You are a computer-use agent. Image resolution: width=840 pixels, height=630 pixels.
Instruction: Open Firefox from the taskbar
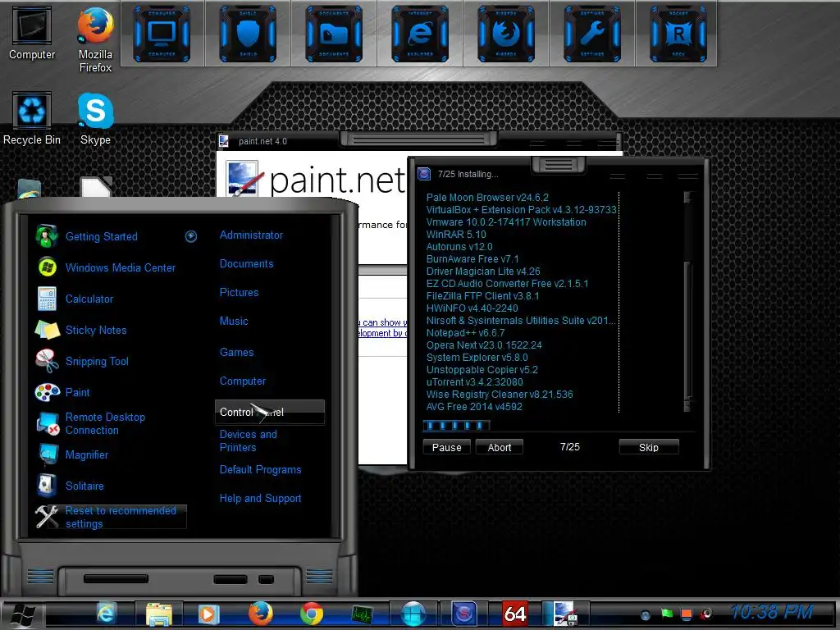pyautogui.click(x=261, y=614)
